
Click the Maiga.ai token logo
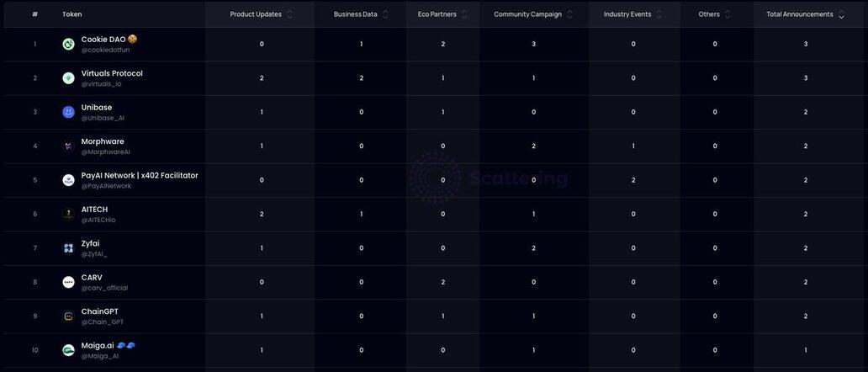[68, 350]
